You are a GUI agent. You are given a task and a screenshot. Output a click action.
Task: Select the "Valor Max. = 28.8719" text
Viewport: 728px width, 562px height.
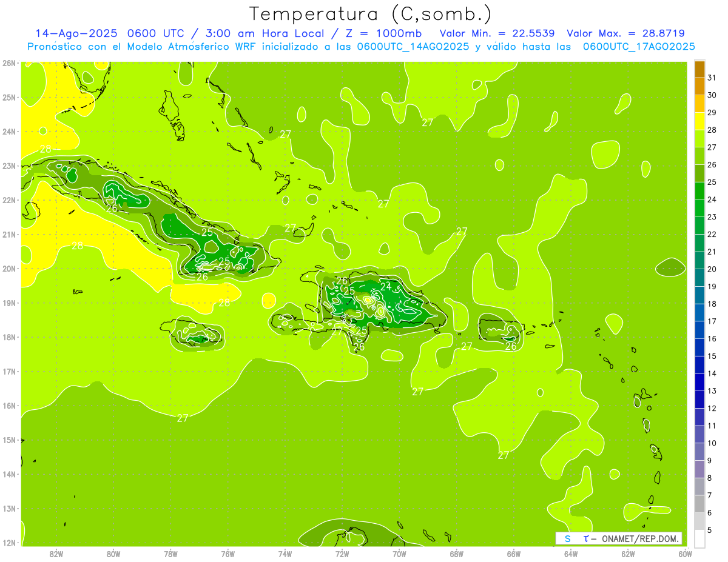[x=626, y=33]
